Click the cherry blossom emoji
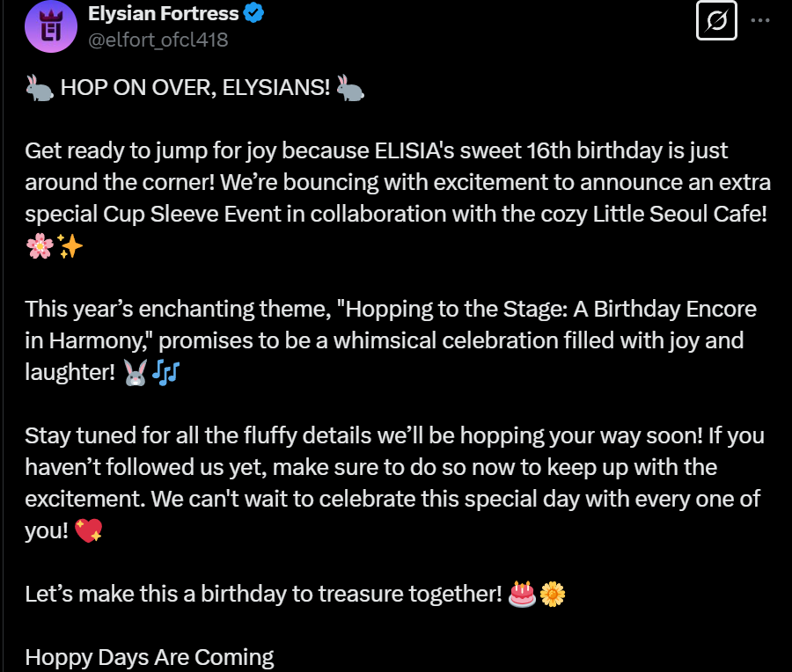The image size is (792, 672). 40,247
